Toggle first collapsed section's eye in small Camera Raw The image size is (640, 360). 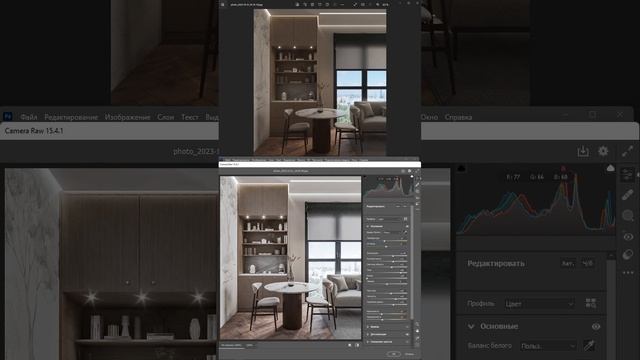click(407, 327)
